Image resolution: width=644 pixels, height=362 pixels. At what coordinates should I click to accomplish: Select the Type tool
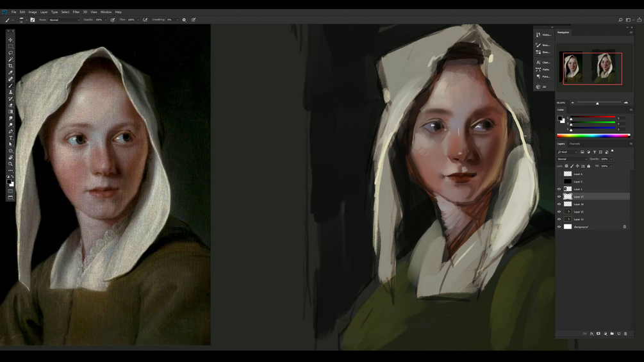[x=11, y=138]
